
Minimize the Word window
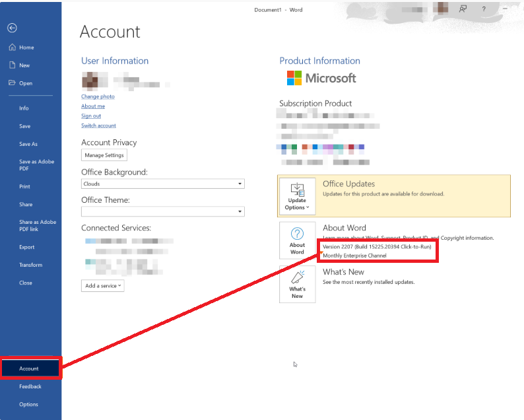tap(505, 9)
